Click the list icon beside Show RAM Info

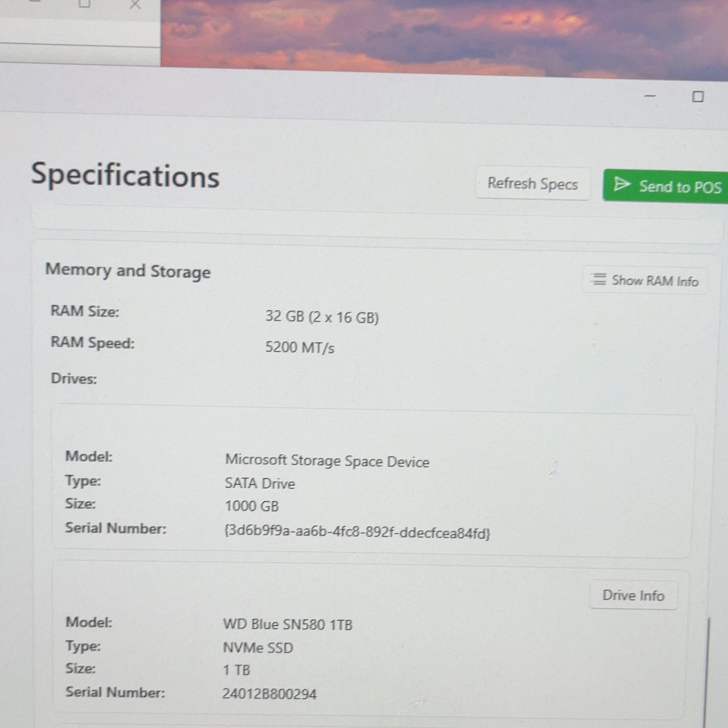point(599,279)
